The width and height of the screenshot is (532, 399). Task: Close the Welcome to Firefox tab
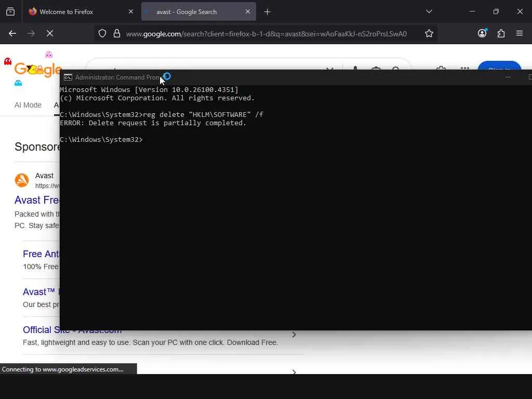pyautogui.click(x=130, y=11)
